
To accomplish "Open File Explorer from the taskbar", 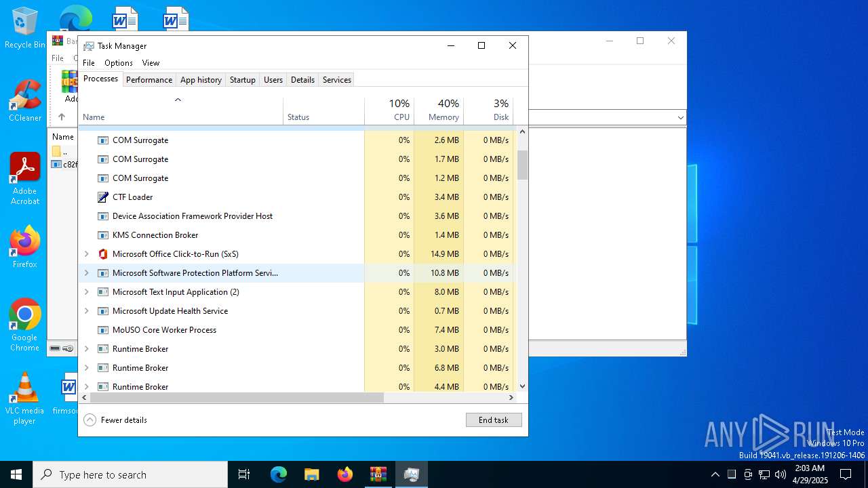I will pos(311,474).
